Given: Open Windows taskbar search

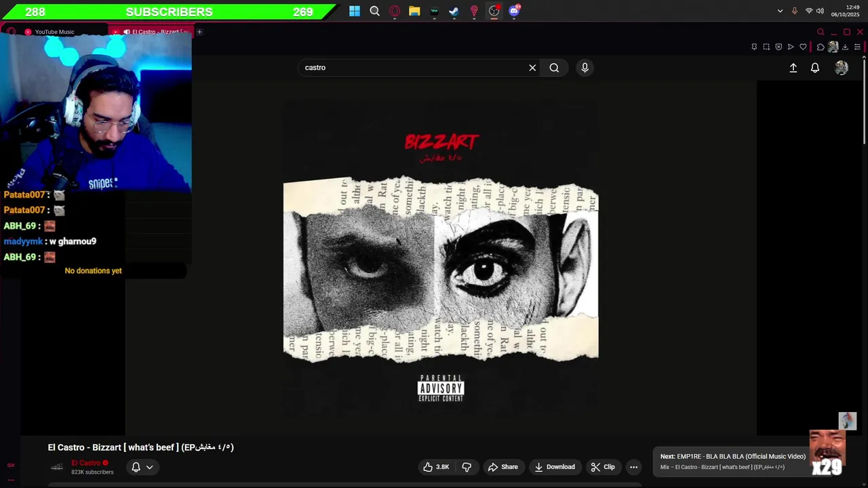Looking at the screenshot, I should point(374,11).
